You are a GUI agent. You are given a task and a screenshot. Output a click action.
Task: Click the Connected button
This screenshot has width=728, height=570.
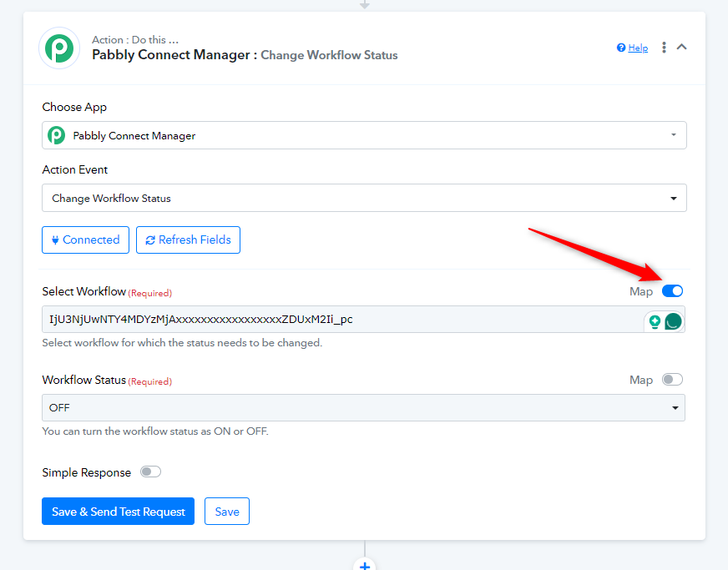pyautogui.click(x=85, y=240)
